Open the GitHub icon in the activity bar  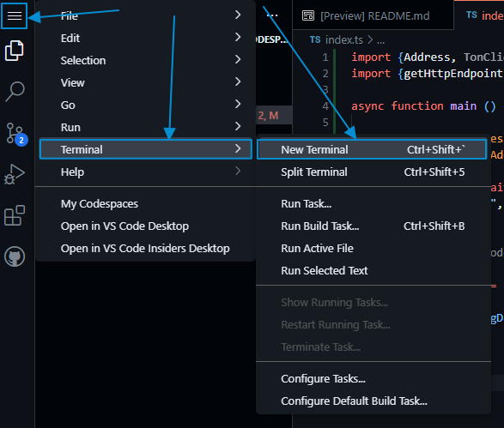(15, 256)
